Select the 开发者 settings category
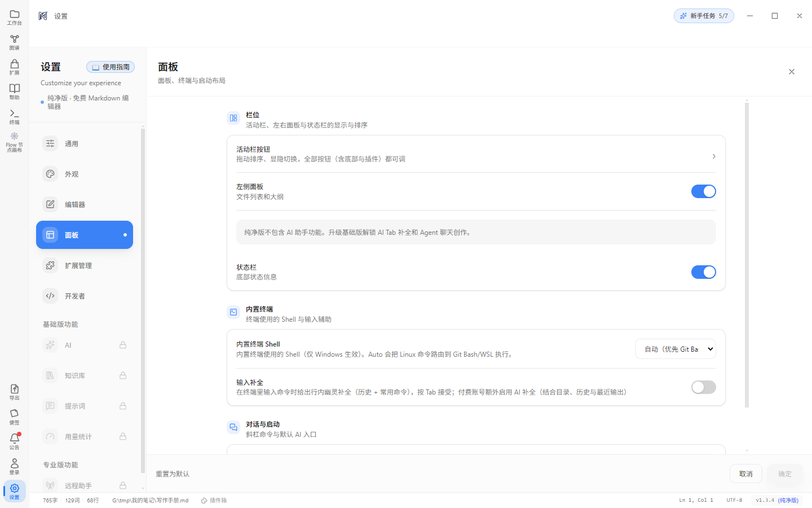This screenshot has width=812, height=508. pos(85,296)
